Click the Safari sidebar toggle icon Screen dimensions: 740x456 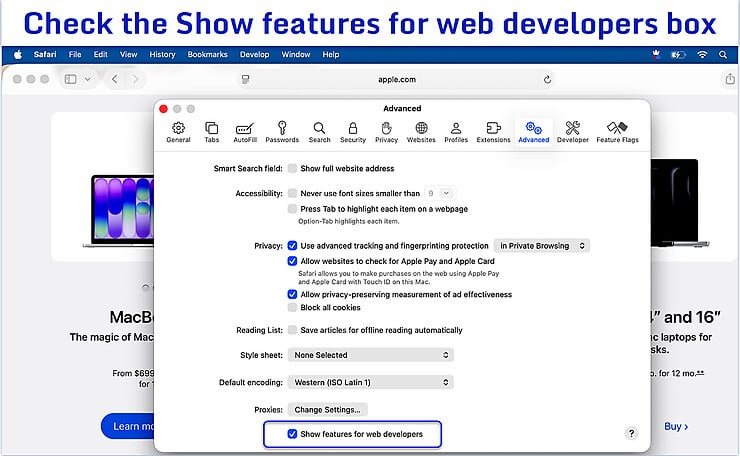70,79
